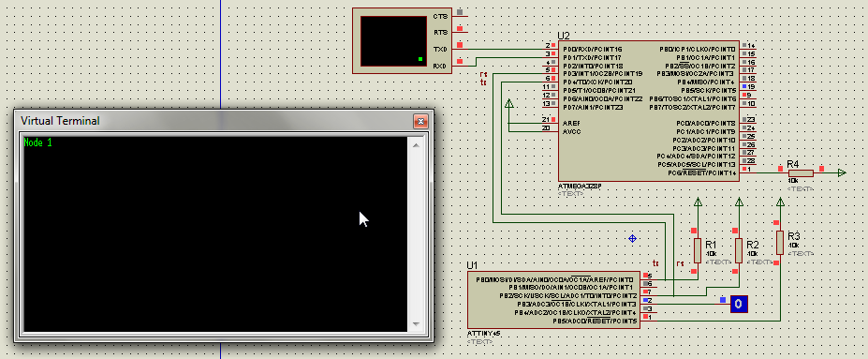
Task: Click the rx net label beside U2 pin 5
Action: click(x=483, y=74)
